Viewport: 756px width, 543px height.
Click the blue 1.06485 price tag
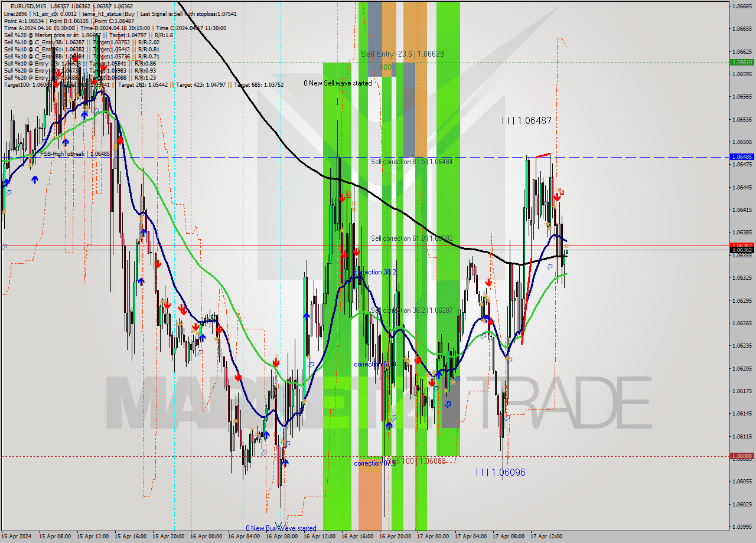pyautogui.click(x=742, y=157)
